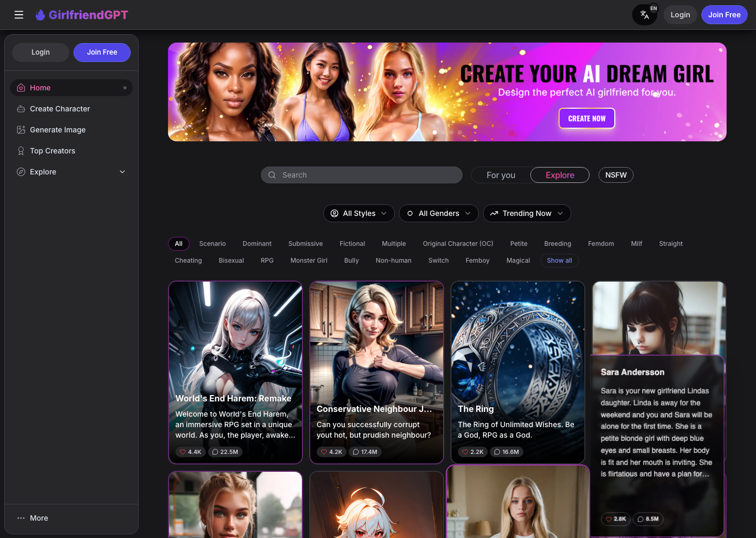Select the All tag filter pill
This screenshot has width=756, height=538.
pyautogui.click(x=178, y=243)
